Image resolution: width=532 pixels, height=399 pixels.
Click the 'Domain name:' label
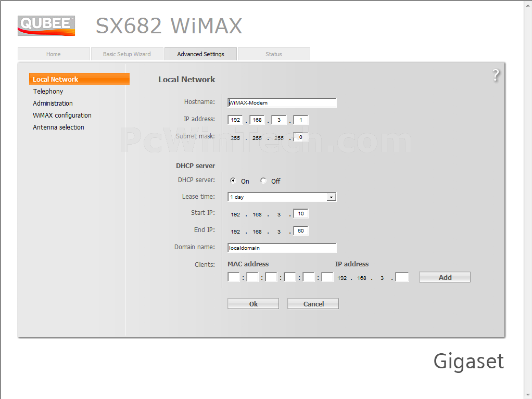195,247
